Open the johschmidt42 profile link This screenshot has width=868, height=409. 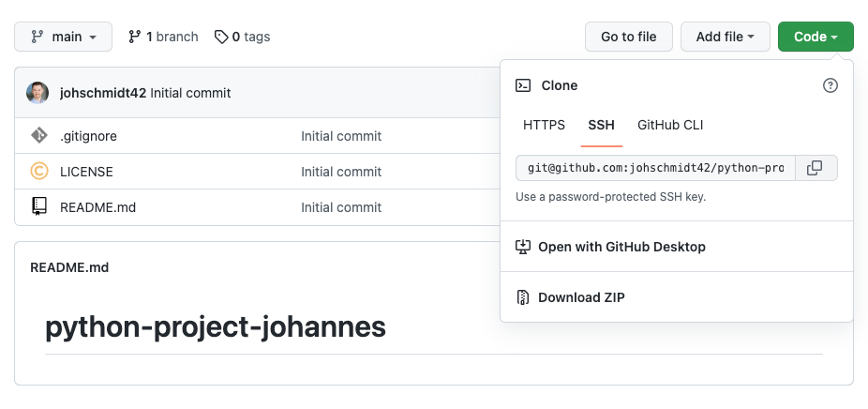[102, 93]
